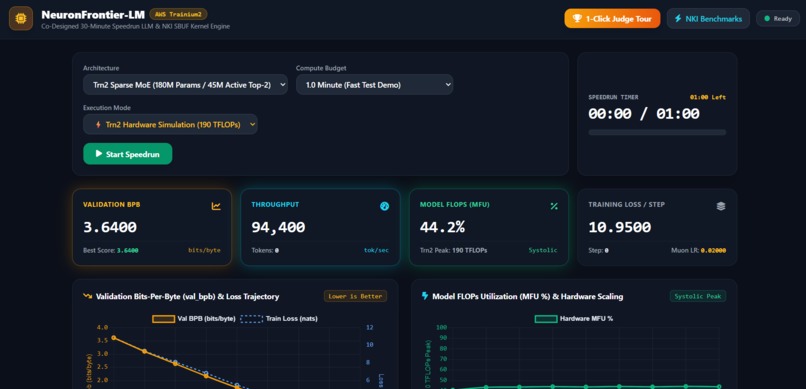Click the green Ready status dot

pos(767,18)
